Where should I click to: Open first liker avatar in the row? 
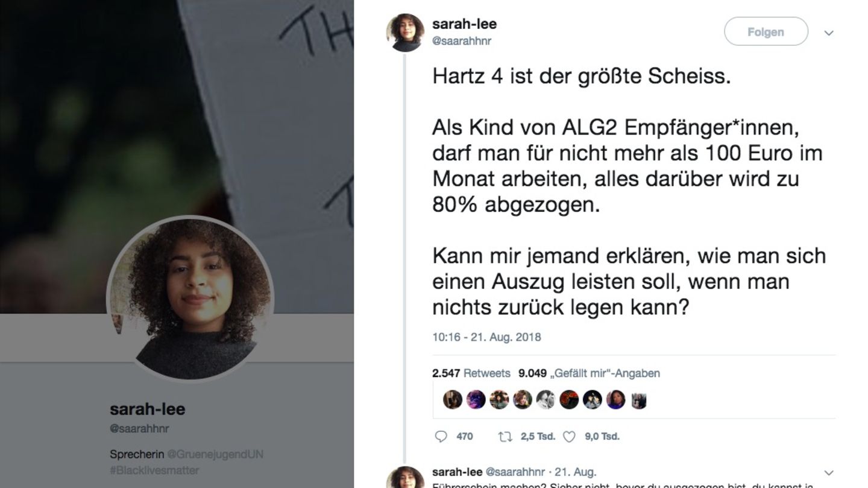452,399
